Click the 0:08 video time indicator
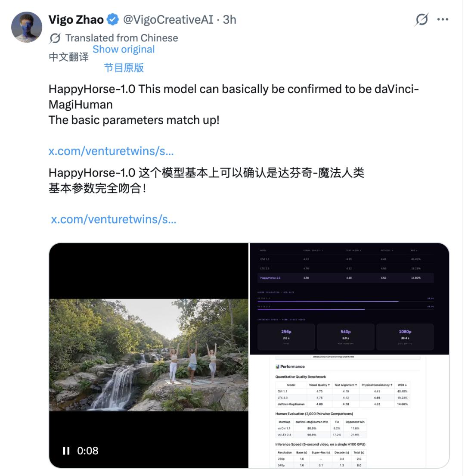 88,451
